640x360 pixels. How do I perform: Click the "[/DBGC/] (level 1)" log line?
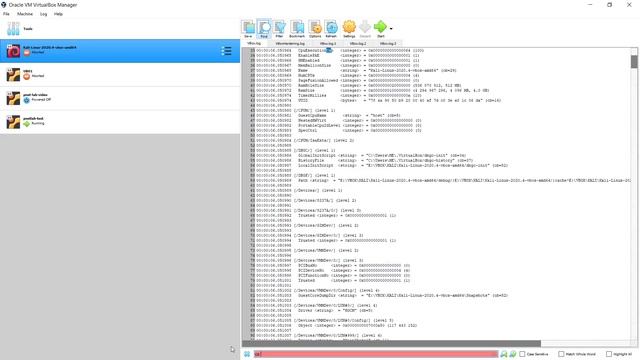coord(314,150)
